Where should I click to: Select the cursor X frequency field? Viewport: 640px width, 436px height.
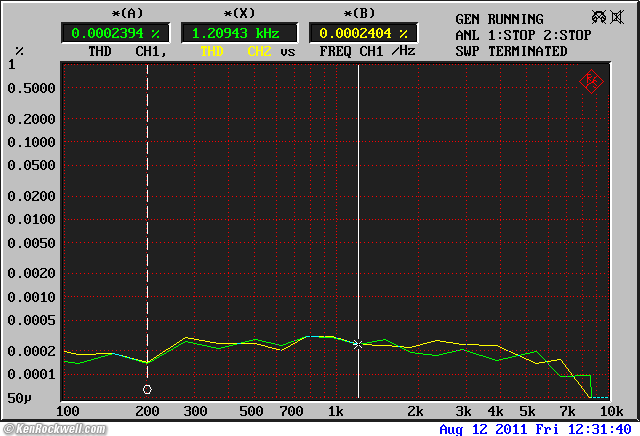click(238, 33)
